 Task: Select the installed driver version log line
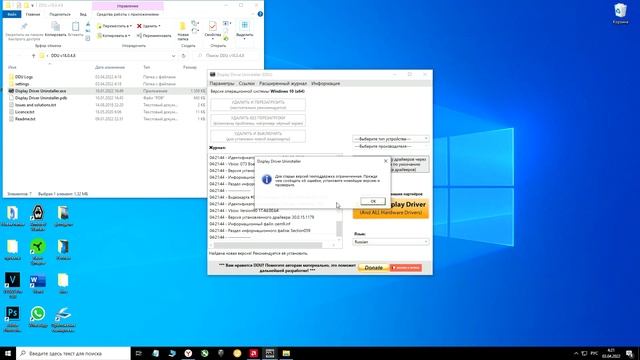[262, 217]
